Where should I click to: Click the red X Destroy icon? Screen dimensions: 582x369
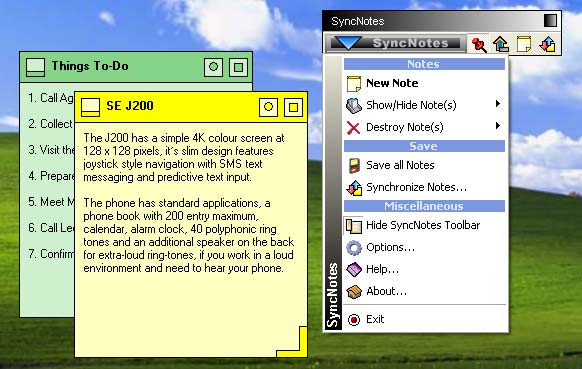(x=353, y=128)
